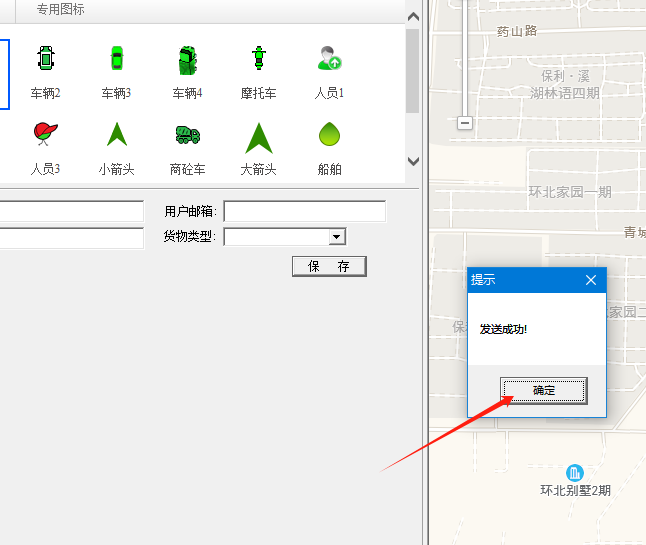Click the icon list scroll-up arrow
Image resolution: width=646 pixels, height=545 pixels.
coord(413,17)
